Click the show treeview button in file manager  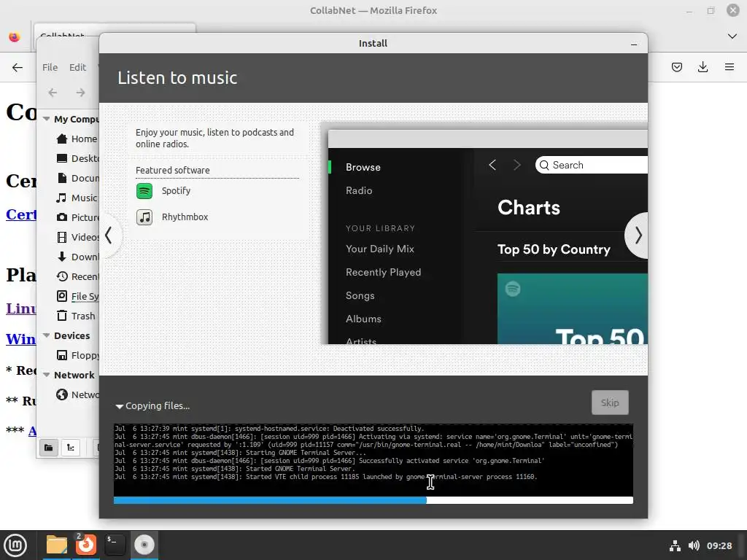pos(71,448)
